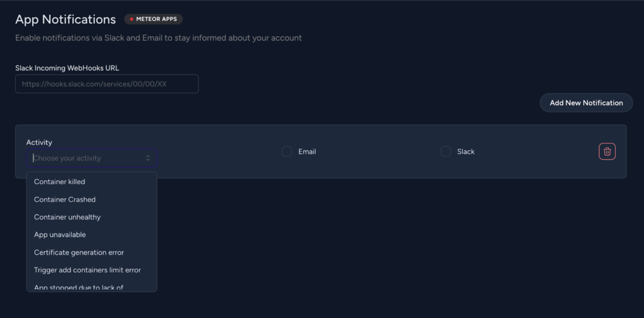The image size is (644, 318).
Task: Choose the Container Crashed option
Action: [x=65, y=199]
